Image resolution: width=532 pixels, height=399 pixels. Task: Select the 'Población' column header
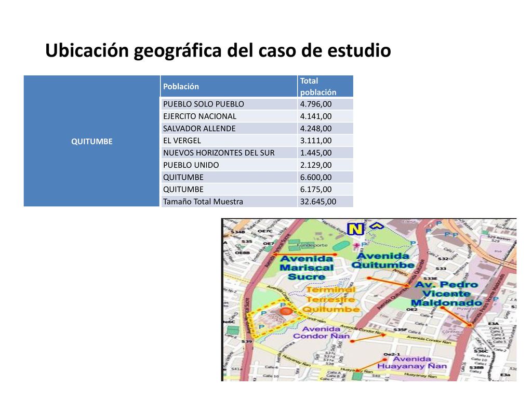coord(229,86)
